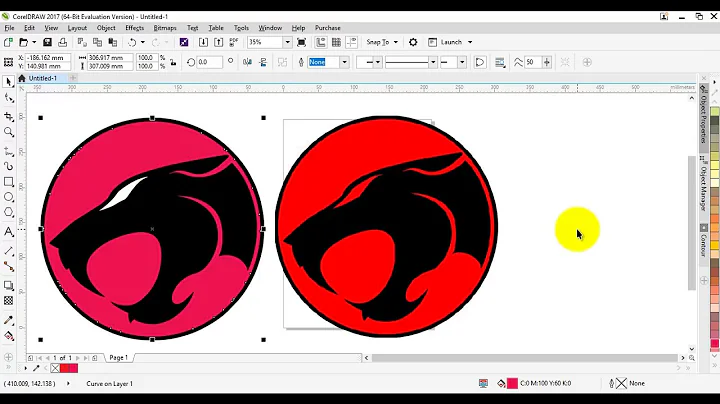Select the Pick tool
720x404 pixels.
tap(8, 82)
